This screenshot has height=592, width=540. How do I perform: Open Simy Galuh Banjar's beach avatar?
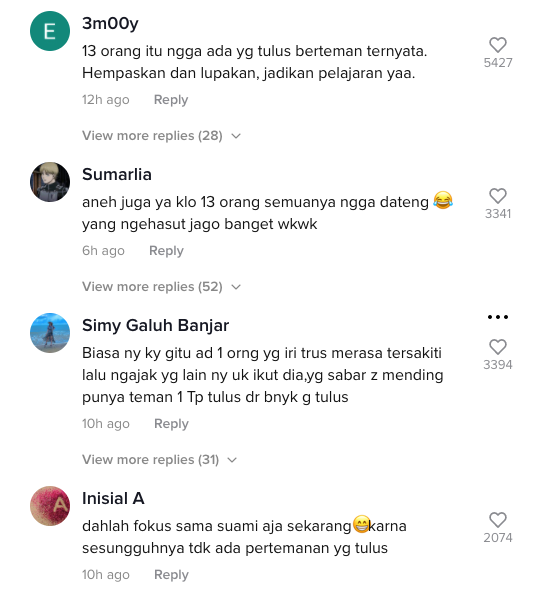click(x=50, y=333)
